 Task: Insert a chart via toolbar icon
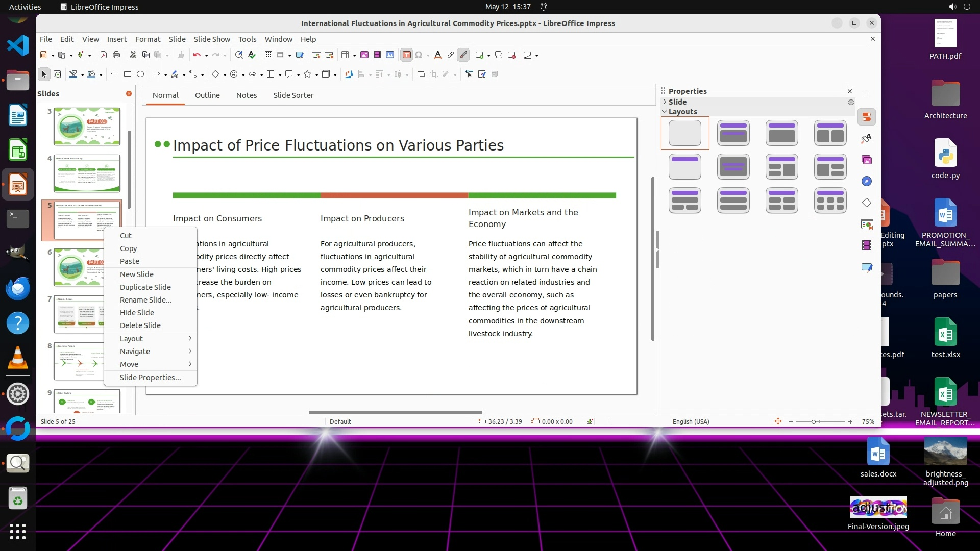pos(390,55)
